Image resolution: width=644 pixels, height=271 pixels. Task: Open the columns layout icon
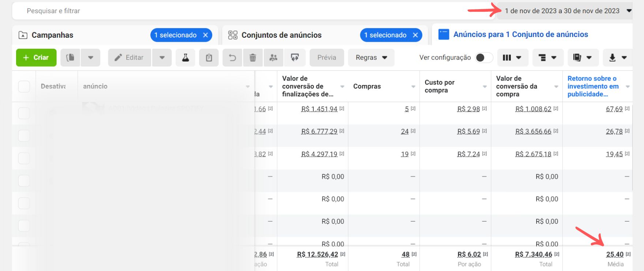(512, 57)
